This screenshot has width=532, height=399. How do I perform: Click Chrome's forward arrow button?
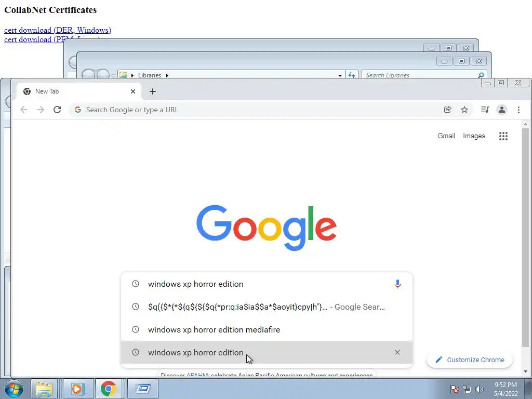click(41, 110)
